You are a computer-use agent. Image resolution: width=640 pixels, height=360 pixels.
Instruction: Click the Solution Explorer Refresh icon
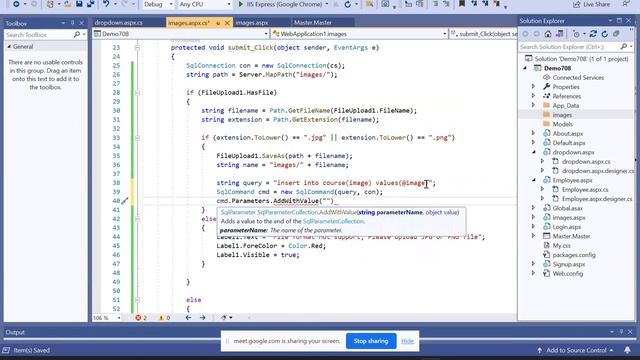pyautogui.click(x=604, y=34)
